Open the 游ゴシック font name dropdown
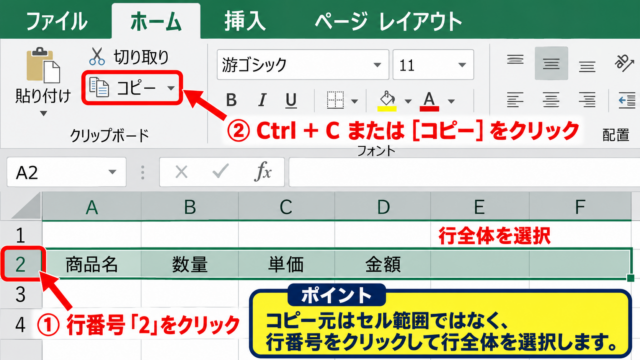The width and height of the screenshot is (640, 360). (377, 65)
